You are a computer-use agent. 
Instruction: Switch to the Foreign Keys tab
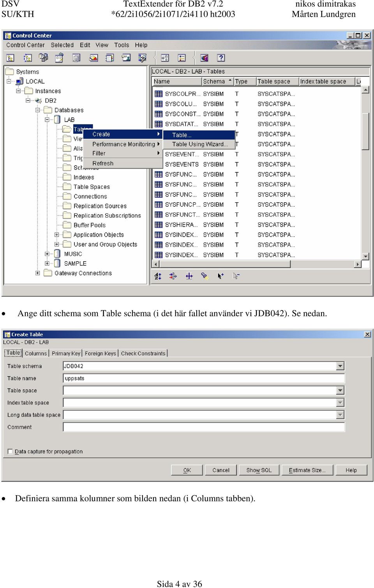101,353
